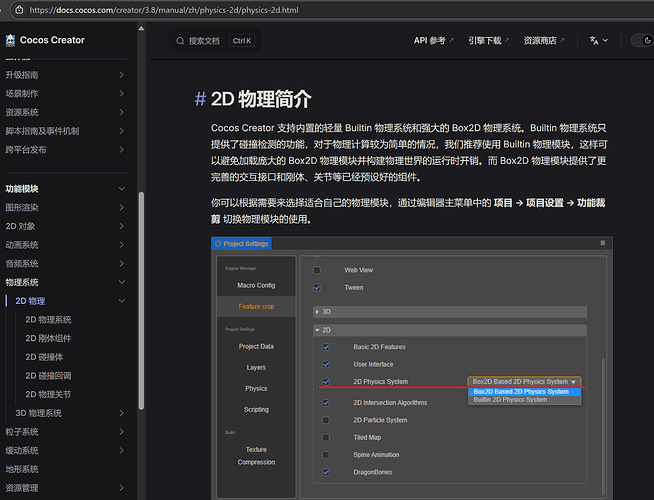
Task: Collapse 2D 物理 subsection chevron
Action: 121,301
